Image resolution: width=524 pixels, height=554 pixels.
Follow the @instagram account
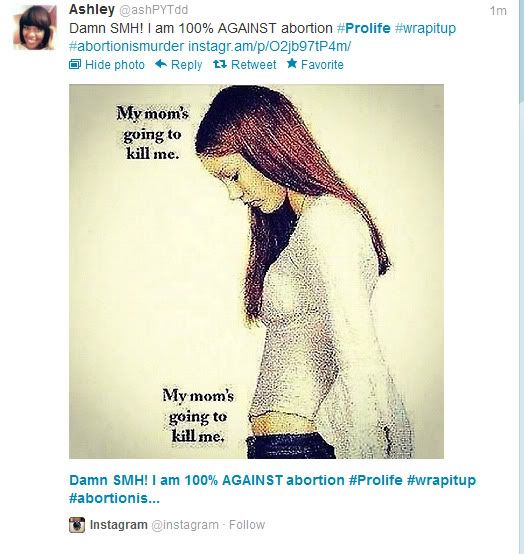coord(247,525)
